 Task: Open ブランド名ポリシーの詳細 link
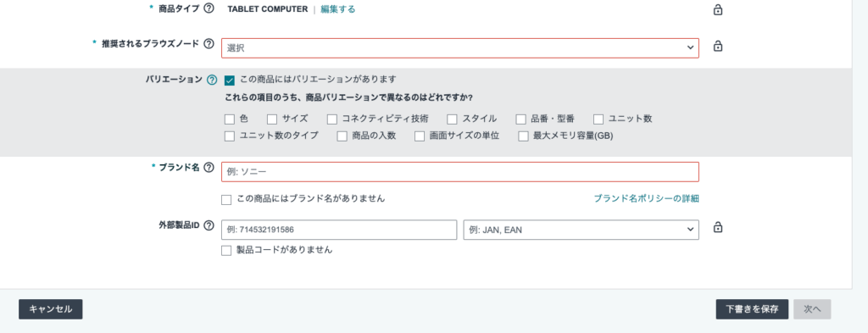pos(646,198)
